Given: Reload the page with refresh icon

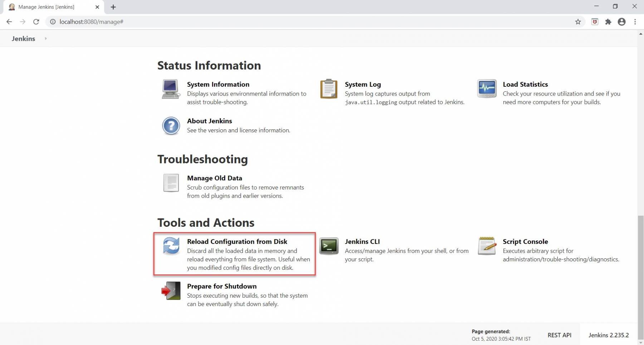Looking at the screenshot, I should point(36,22).
